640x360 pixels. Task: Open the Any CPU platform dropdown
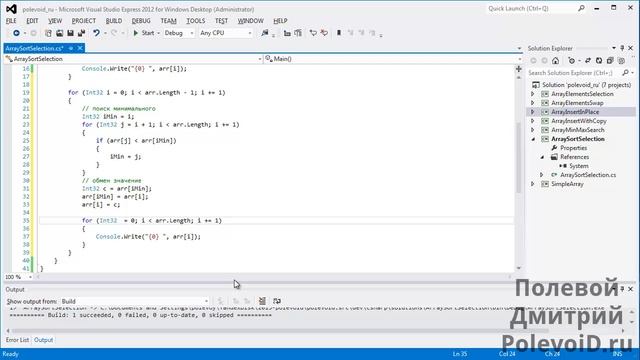[226, 33]
